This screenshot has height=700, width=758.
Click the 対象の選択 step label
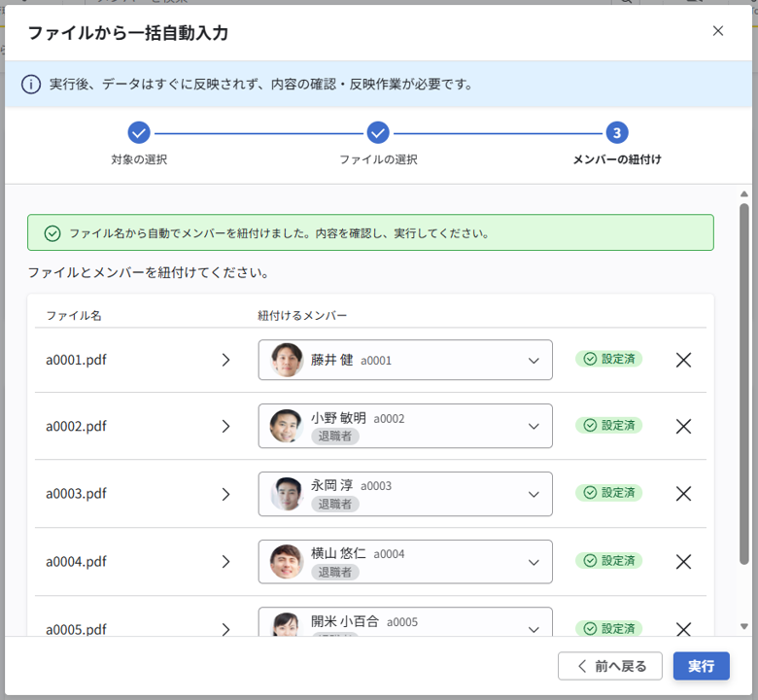pyautogui.click(x=139, y=159)
